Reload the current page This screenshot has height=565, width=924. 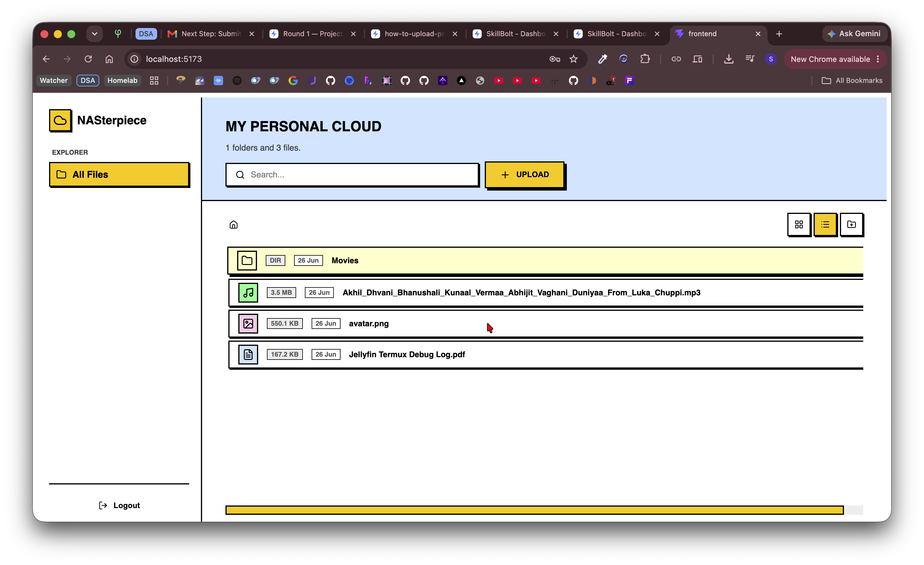coord(88,59)
